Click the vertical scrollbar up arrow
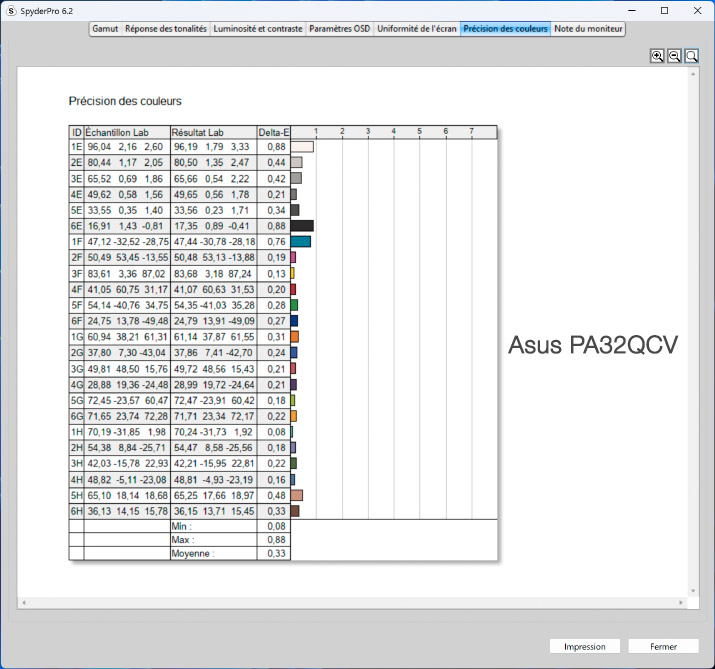The width and height of the screenshot is (715, 669). point(693,73)
